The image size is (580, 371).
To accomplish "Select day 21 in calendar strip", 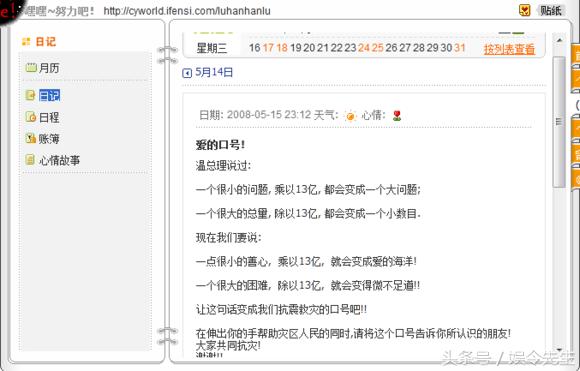I will [x=323, y=48].
